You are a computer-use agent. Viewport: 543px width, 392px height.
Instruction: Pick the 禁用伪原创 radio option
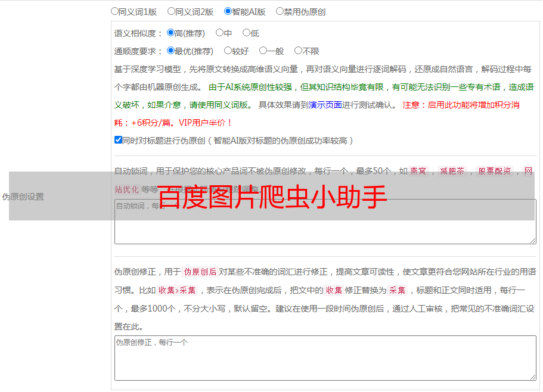point(280,11)
